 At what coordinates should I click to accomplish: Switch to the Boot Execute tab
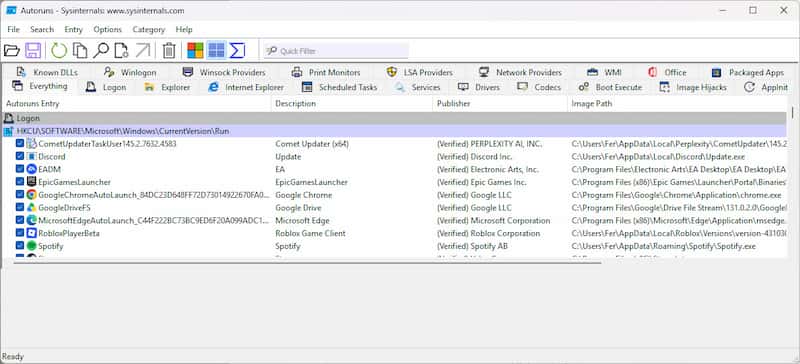(610, 87)
